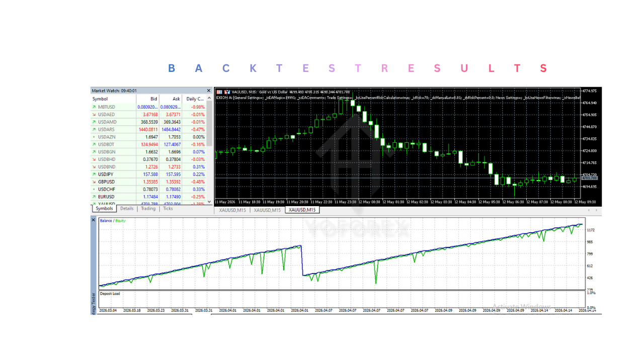Click the up arrow icon beside USDBDT
The image size is (644, 362).
click(94, 144)
